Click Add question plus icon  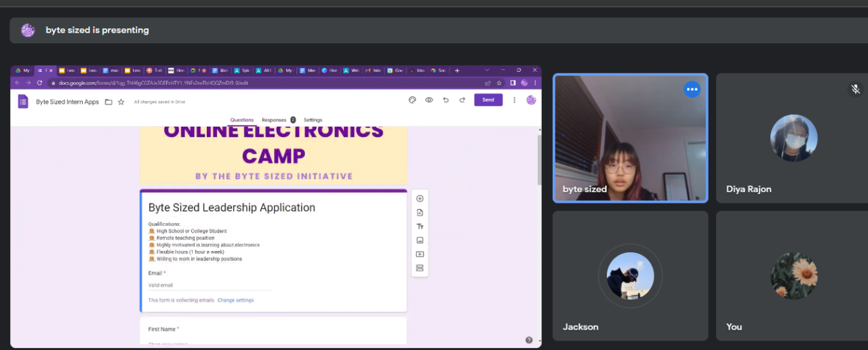420,199
